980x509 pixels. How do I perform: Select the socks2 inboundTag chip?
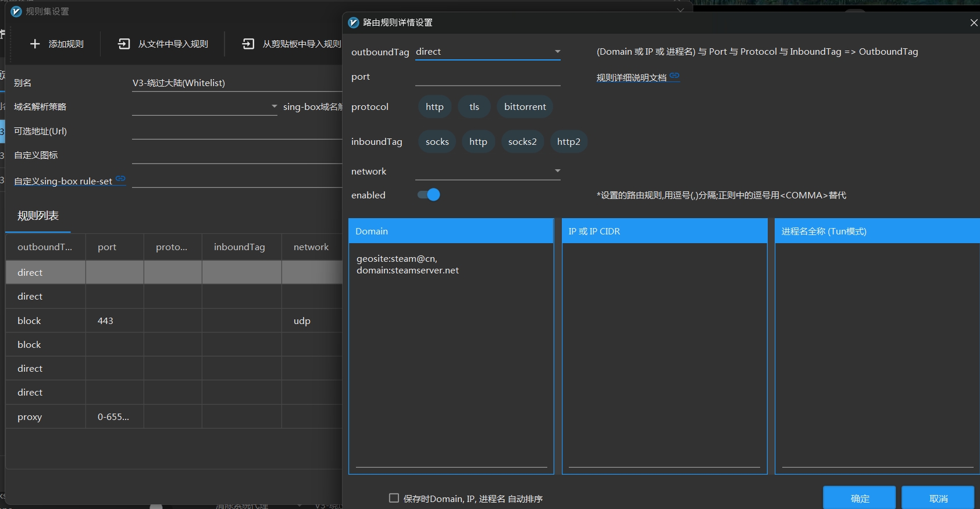pos(522,142)
